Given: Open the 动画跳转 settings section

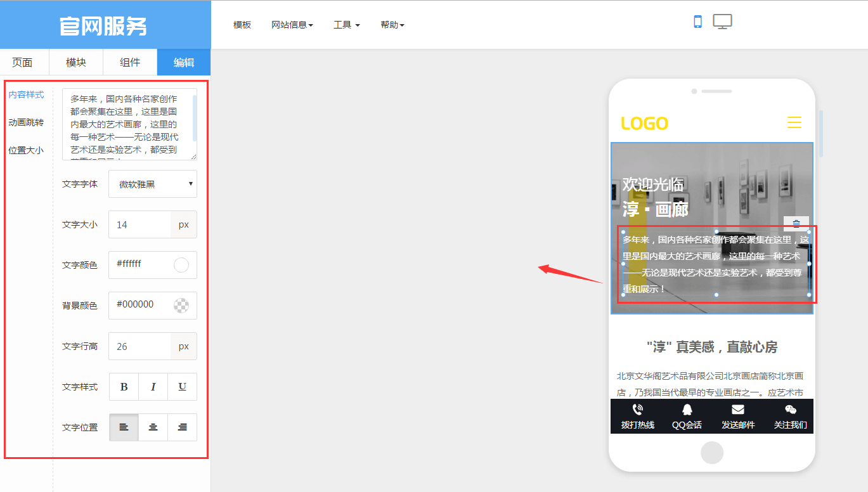Looking at the screenshot, I should [x=26, y=122].
